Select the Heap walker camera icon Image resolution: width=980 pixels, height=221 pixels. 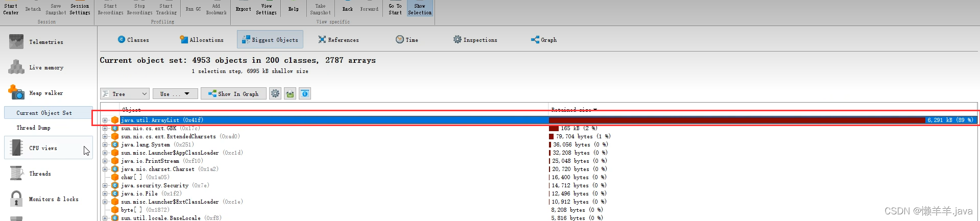tap(16, 92)
